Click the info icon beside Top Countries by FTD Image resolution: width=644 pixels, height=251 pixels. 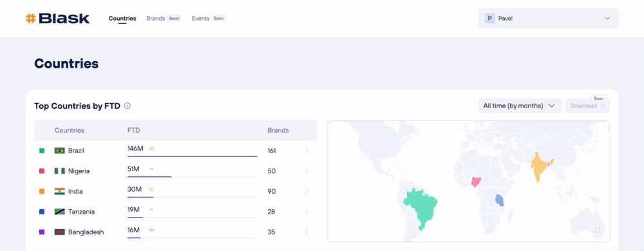pos(128,106)
